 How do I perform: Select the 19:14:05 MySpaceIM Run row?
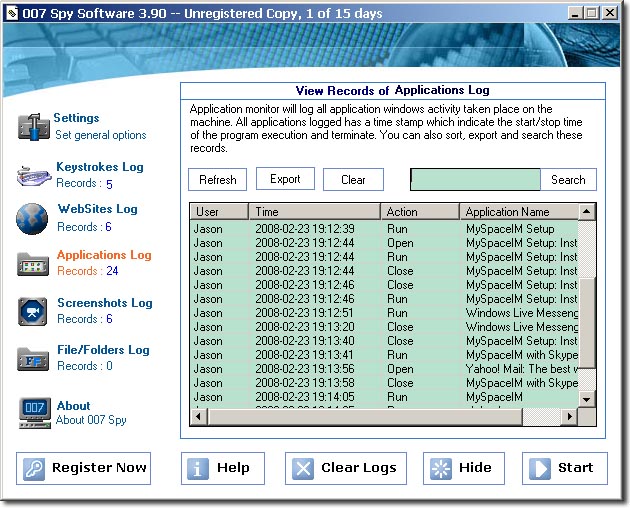tap(384, 397)
